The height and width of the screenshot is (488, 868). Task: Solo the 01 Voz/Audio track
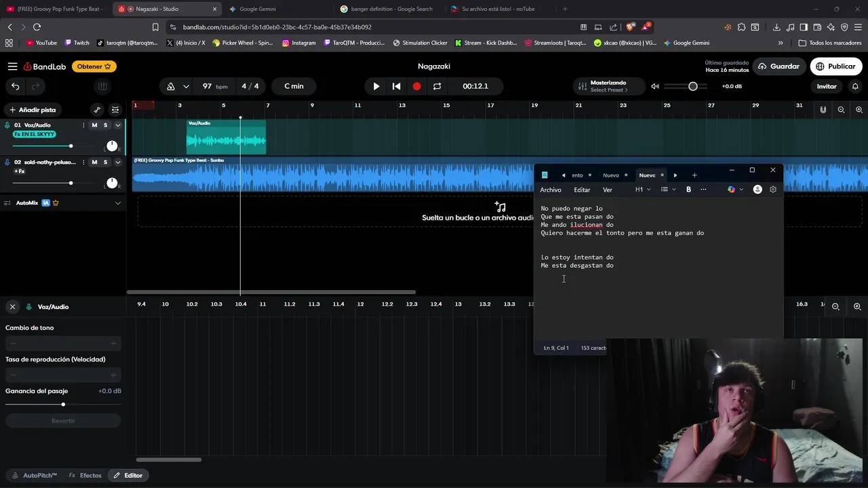pyautogui.click(x=105, y=125)
